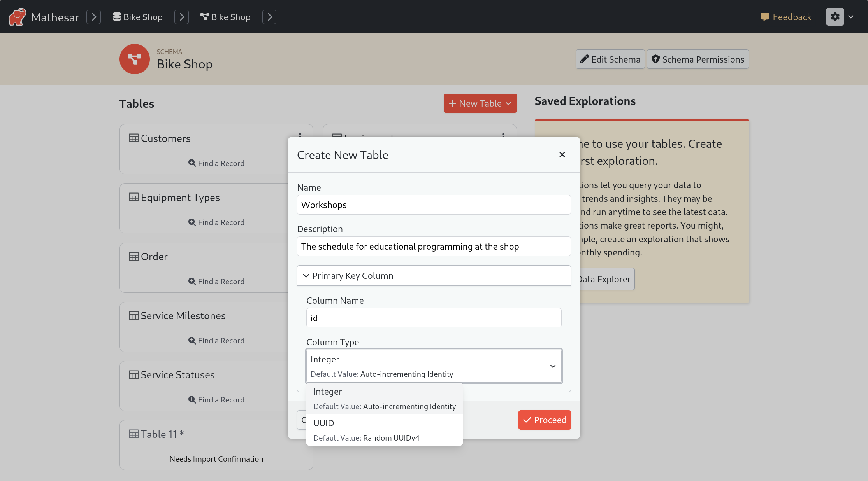Click the Proceed button
This screenshot has height=481, width=868.
(544, 420)
